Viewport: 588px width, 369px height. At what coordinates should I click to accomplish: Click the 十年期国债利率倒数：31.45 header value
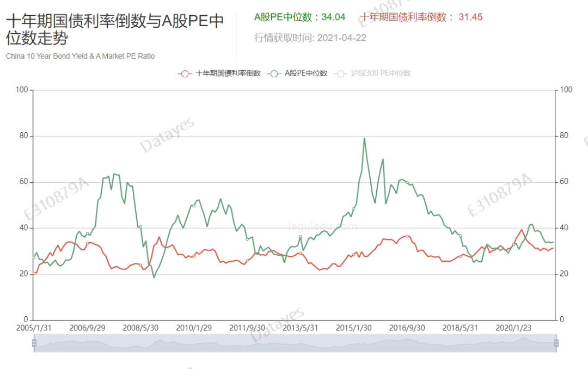(421, 17)
